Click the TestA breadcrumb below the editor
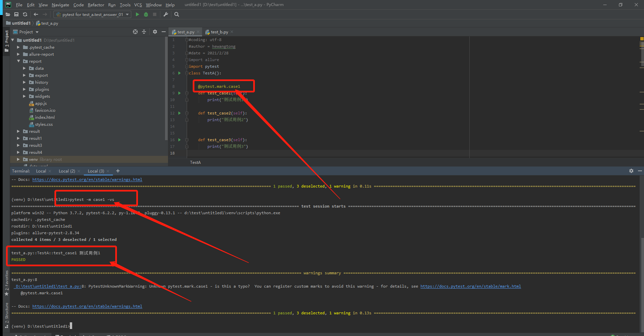This screenshot has height=336, width=644. (195, 162)
